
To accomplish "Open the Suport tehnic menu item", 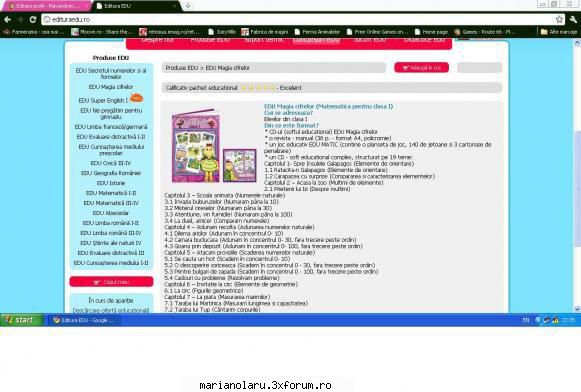I will point(263,40).
